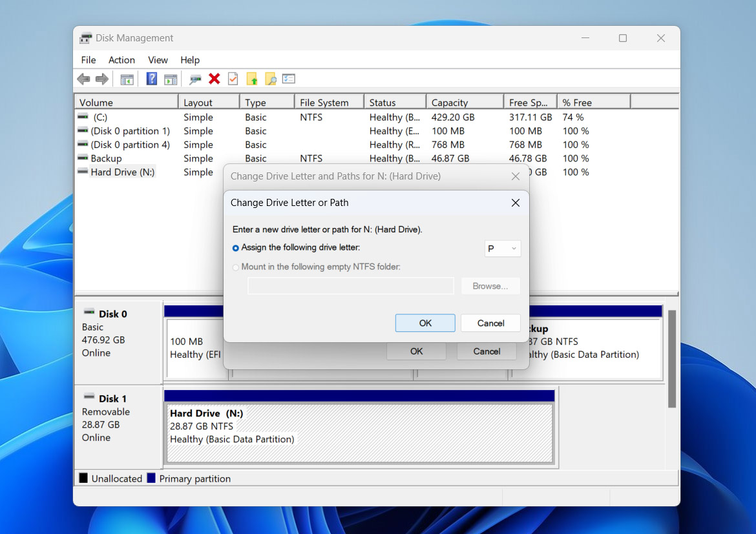Sort by the Capacity column header
Screen dimensions: 756x534
click(465, 102)
